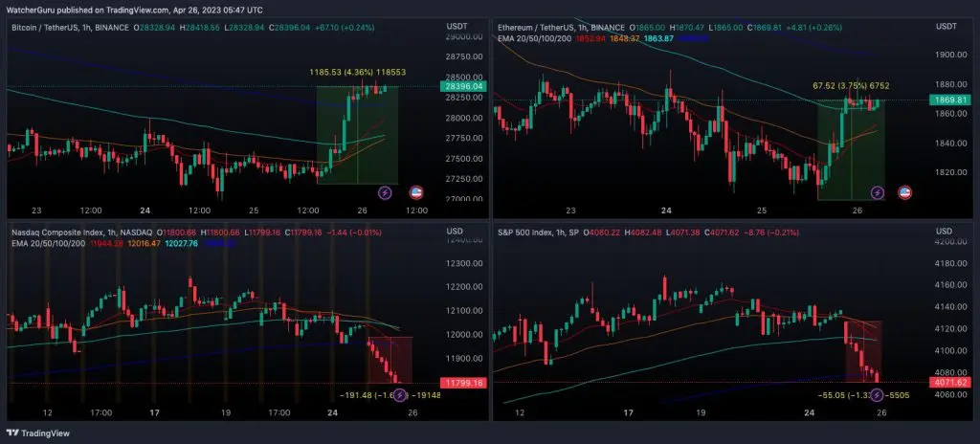Click the orange EMA value 1848.37
Viewport: 980px width, 444px height.
tap(622, 39)
